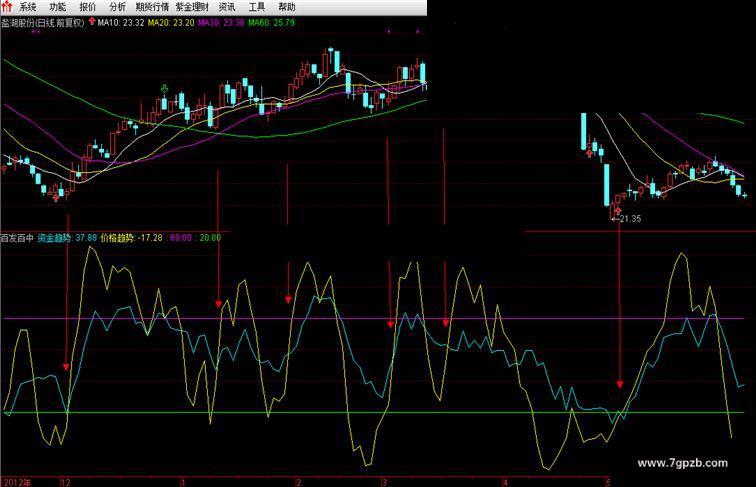Click the month 1 marker on time axis

point(183,482)
